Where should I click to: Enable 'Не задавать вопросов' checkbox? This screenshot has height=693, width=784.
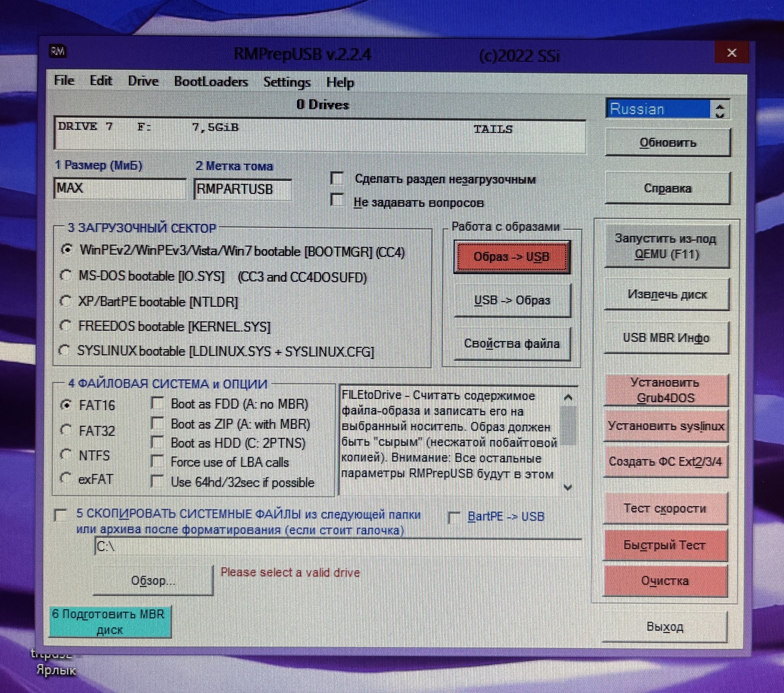337,200
